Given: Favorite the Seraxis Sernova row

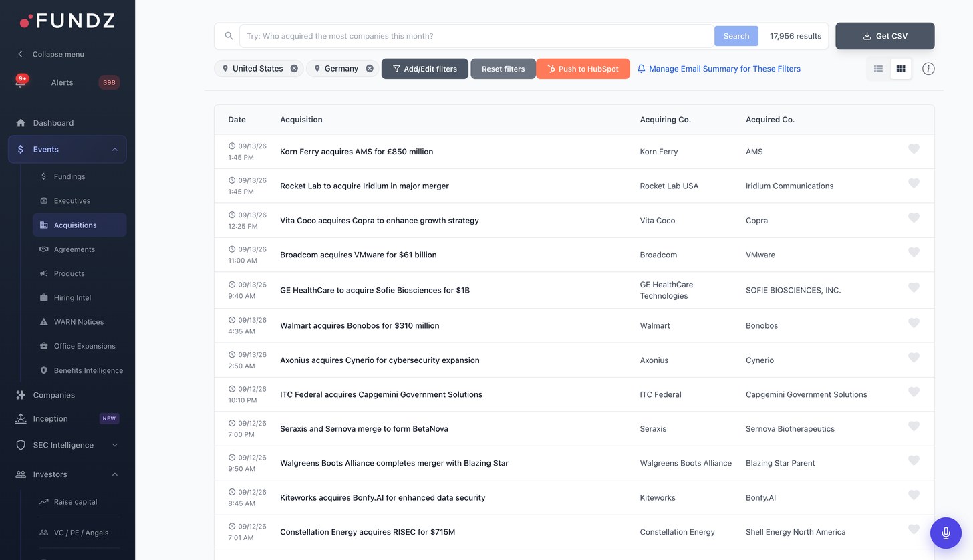Looking at the screenshot, I should coord(914,426).
